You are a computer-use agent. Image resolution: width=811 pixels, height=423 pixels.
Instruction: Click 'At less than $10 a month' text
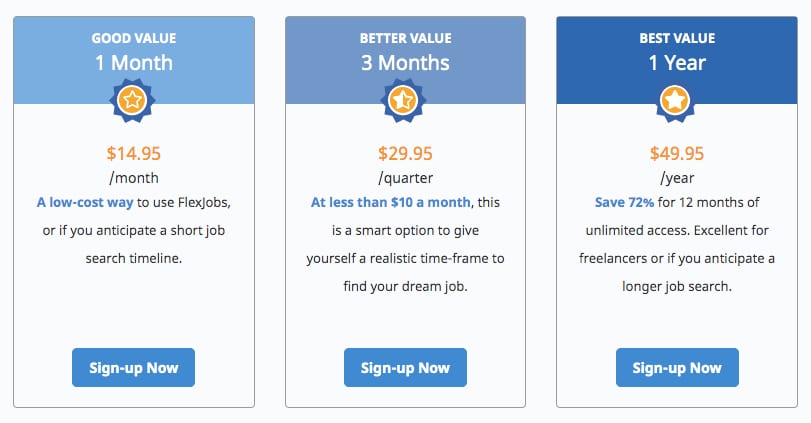point(391,202)
